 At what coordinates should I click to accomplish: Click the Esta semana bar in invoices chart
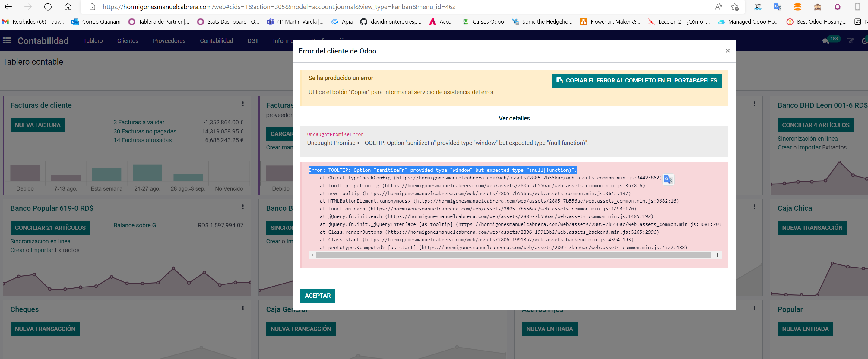(x=106, y=175)
